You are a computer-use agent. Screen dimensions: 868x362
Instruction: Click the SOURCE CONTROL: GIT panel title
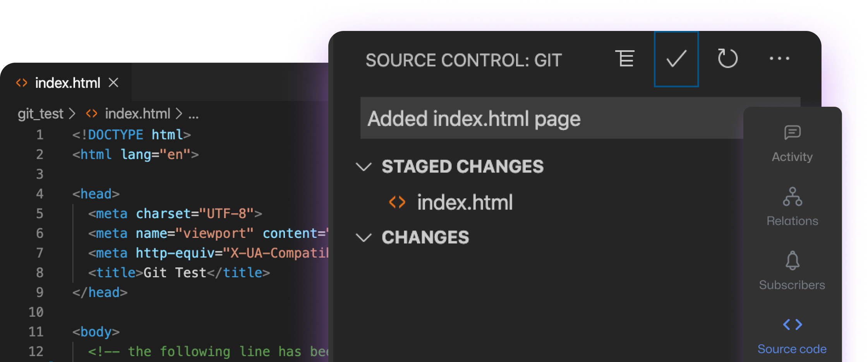click(464, 60)
